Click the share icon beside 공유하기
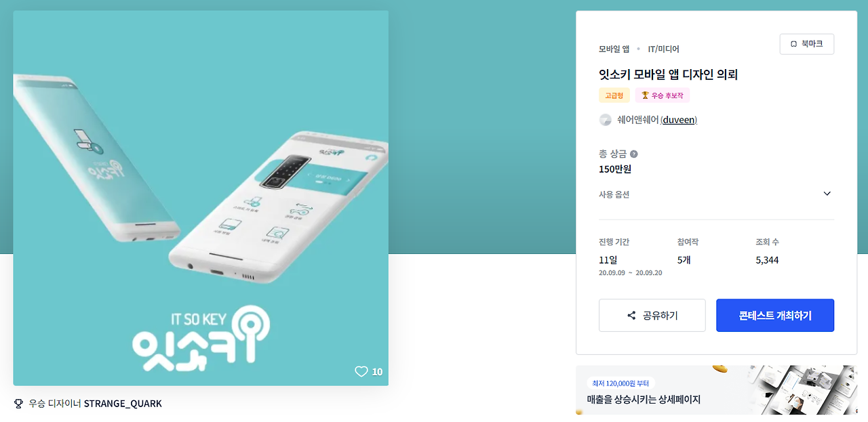Screen dimensions: 868x422 coord(631,316)
